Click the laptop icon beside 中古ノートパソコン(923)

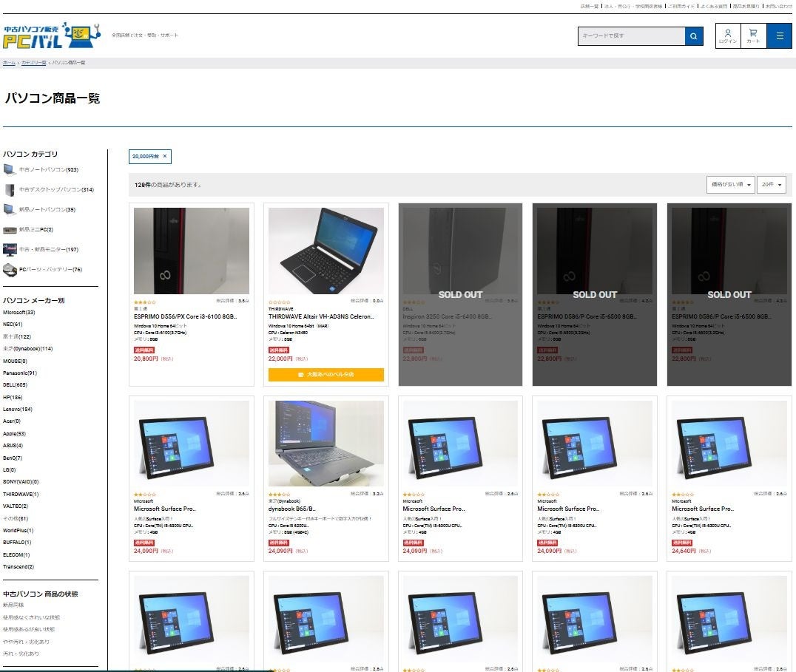(x=10, y=169)
